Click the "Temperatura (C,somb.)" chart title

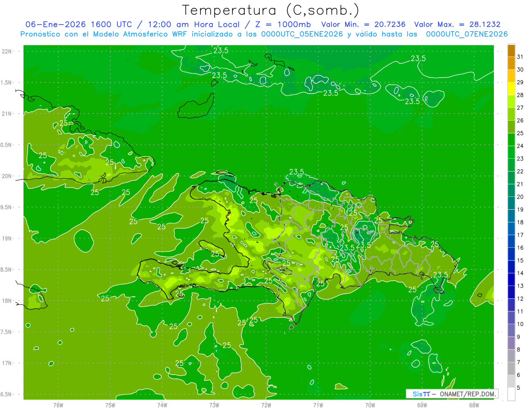pos(271,10)
